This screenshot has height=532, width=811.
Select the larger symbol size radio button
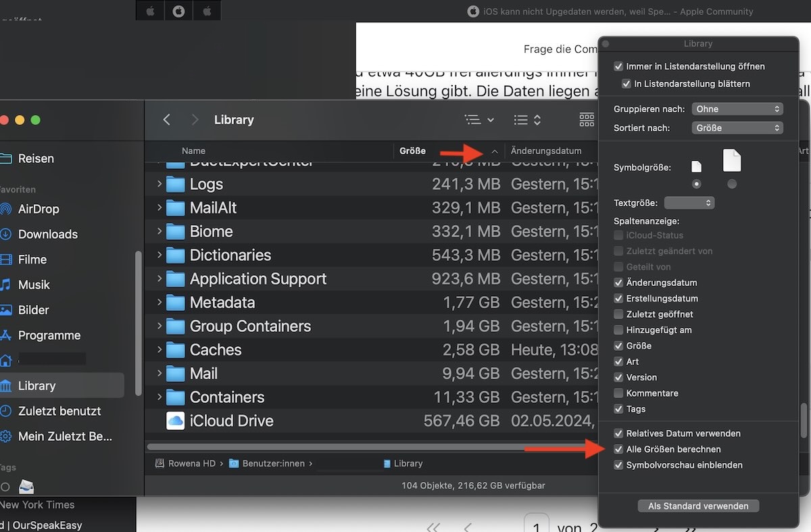click(x=731, y=184)
